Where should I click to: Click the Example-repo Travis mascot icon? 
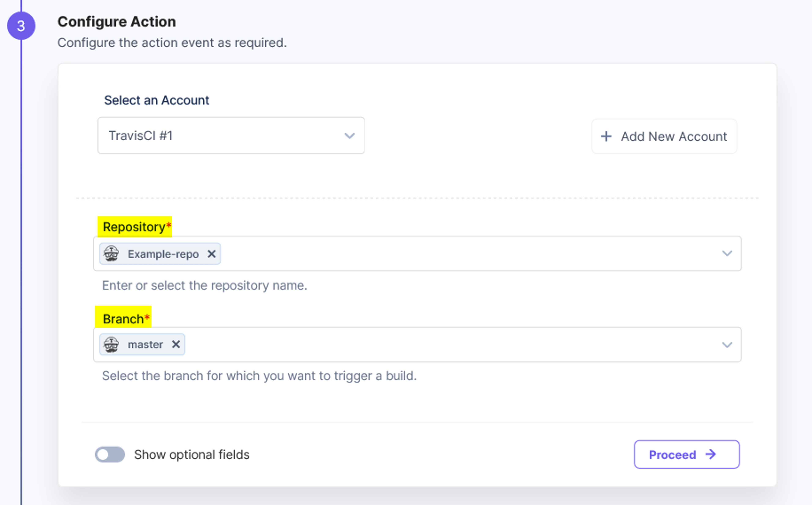point(111,254)
